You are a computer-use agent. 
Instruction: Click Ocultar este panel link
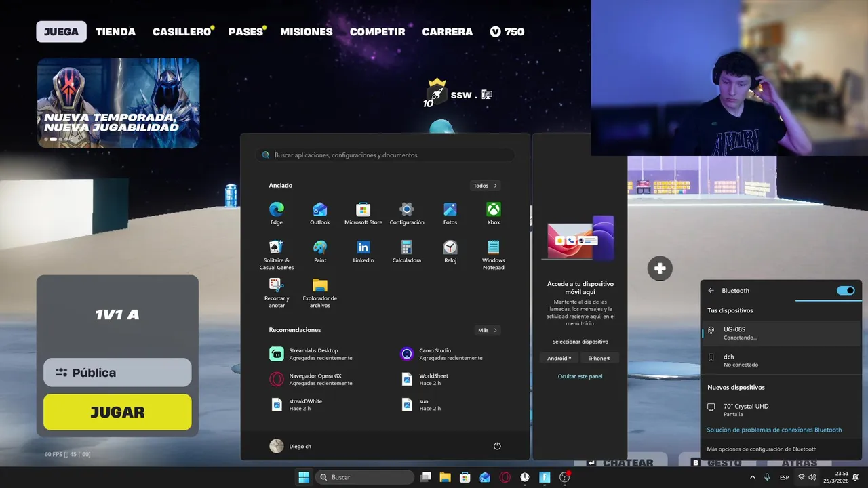[580, 376]
